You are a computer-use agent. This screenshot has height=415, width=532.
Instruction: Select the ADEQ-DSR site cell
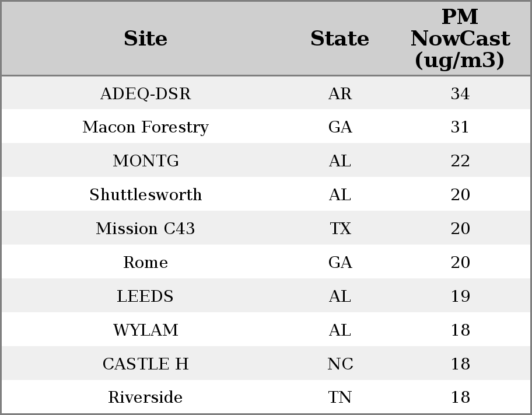tap(145, 93)
